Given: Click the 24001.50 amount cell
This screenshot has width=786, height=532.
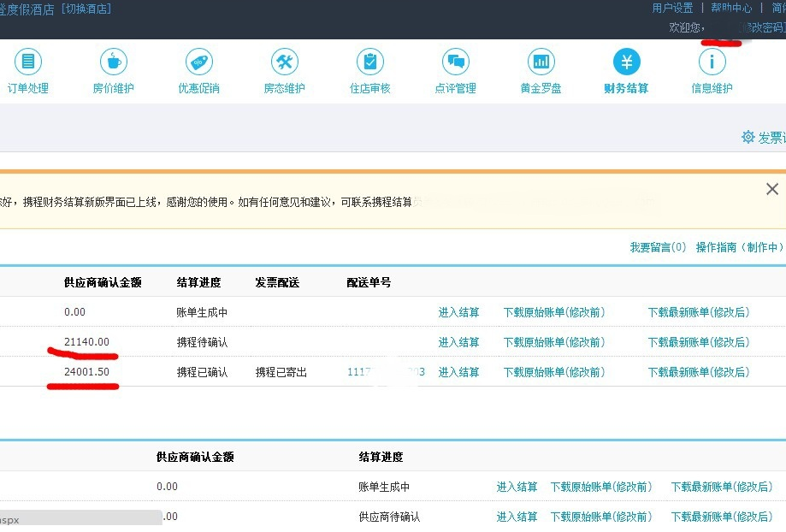Looking at the screenshot, I should [86, 372].
